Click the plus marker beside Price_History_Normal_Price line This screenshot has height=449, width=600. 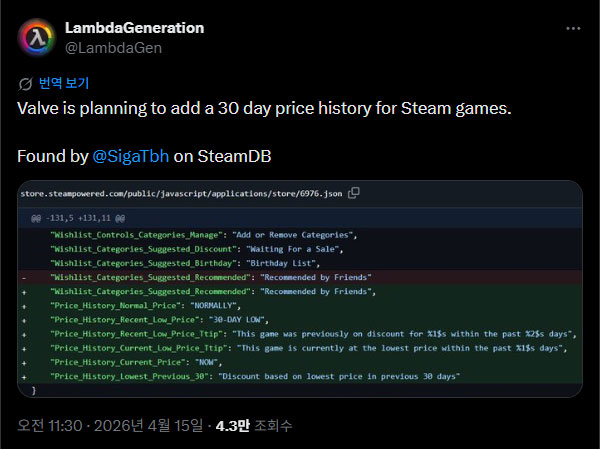[23, 305]
